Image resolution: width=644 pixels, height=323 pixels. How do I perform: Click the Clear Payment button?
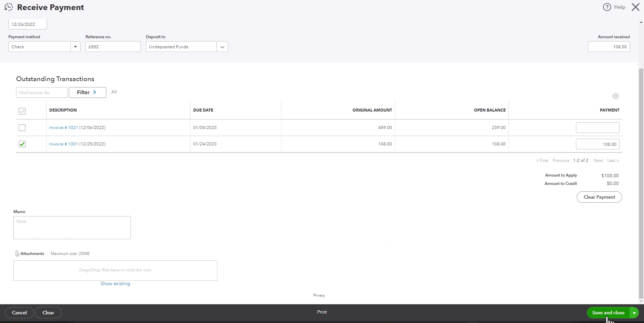599,197
